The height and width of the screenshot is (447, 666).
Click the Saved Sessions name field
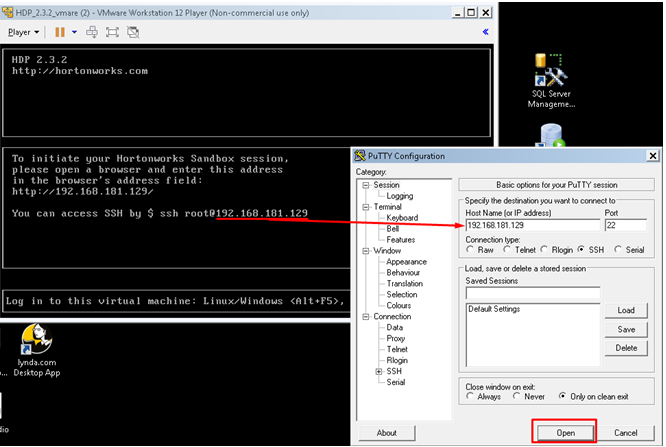pos(533,293)
